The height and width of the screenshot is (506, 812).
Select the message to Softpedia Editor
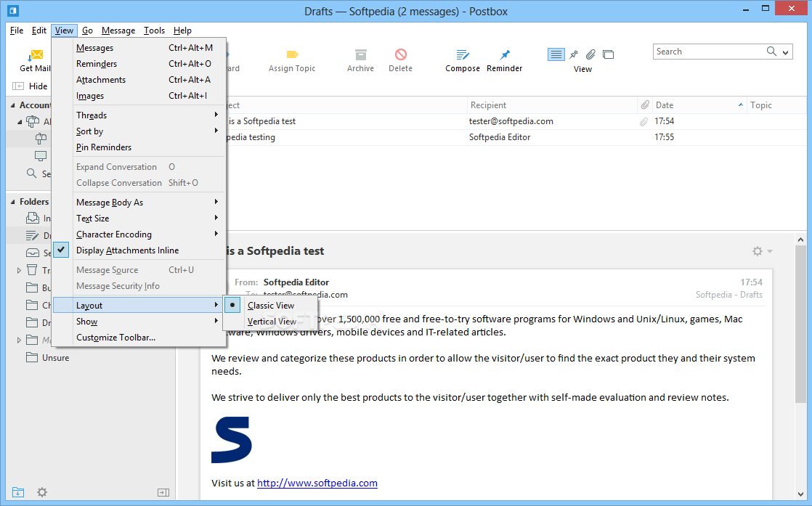[x=516, y=137]
